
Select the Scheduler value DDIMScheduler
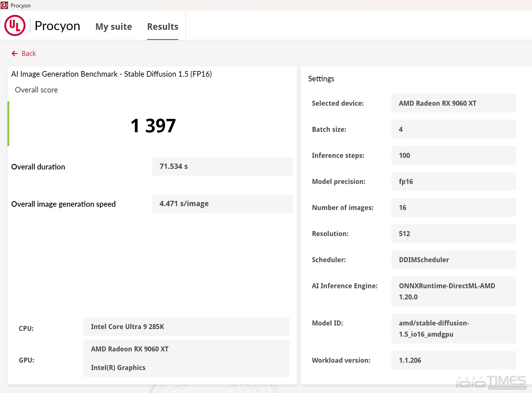(454, 260)
